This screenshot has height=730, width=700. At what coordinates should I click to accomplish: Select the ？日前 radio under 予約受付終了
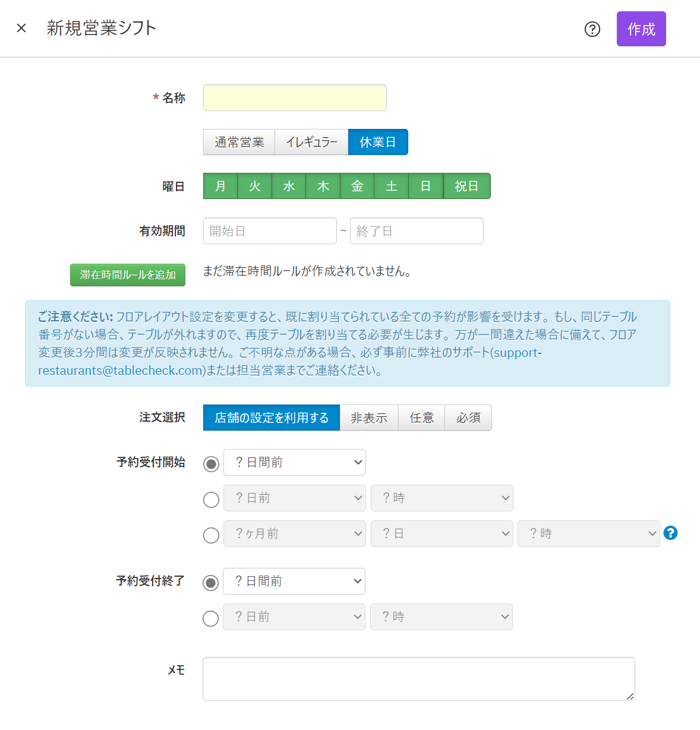tap(210, 618)
